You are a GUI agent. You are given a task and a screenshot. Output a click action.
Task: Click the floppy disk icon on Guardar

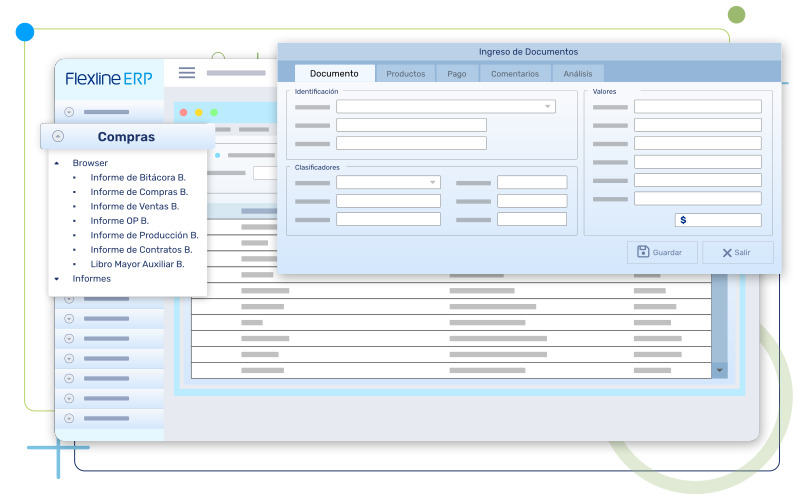coord(643,252)
